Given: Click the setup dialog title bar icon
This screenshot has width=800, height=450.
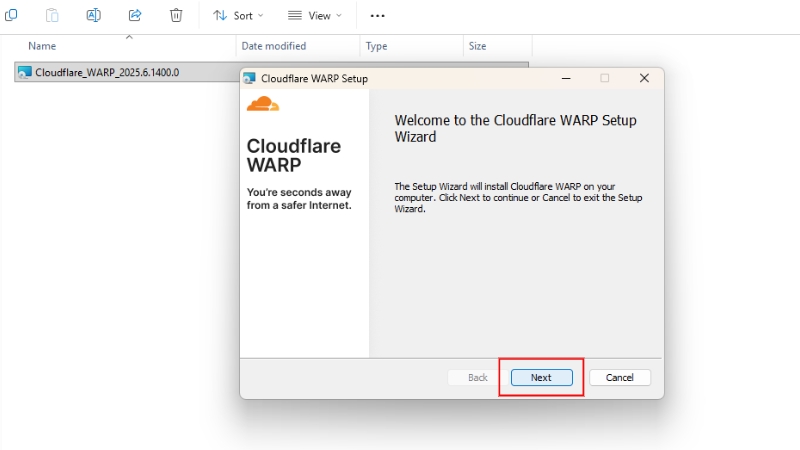Looking at the screenshot, I should tap(249, 78).
